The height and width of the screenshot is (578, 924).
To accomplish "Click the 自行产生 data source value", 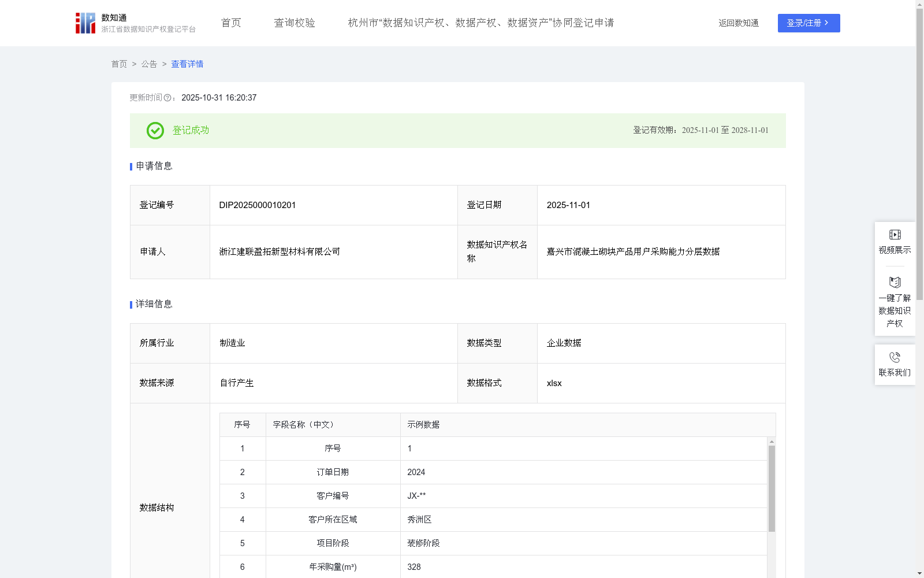I will pos(237,383).
